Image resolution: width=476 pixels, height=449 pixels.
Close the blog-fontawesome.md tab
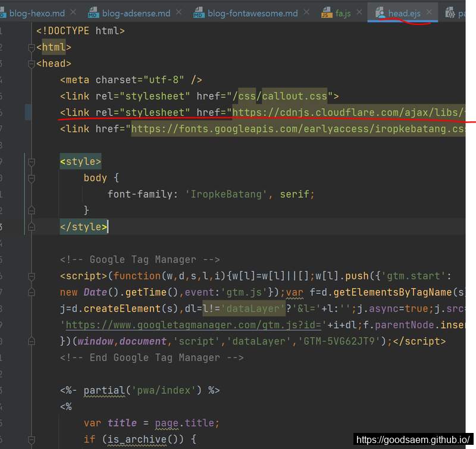[306, 12]
